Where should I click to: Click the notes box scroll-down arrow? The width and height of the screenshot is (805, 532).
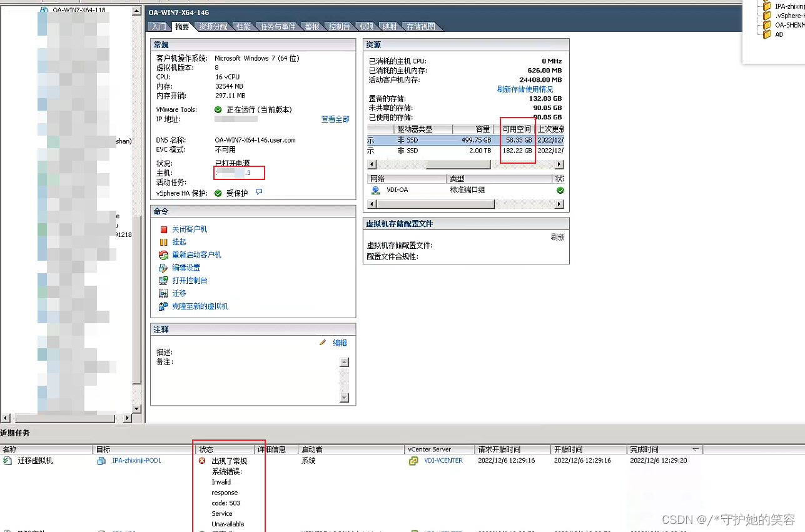[344, 398]
